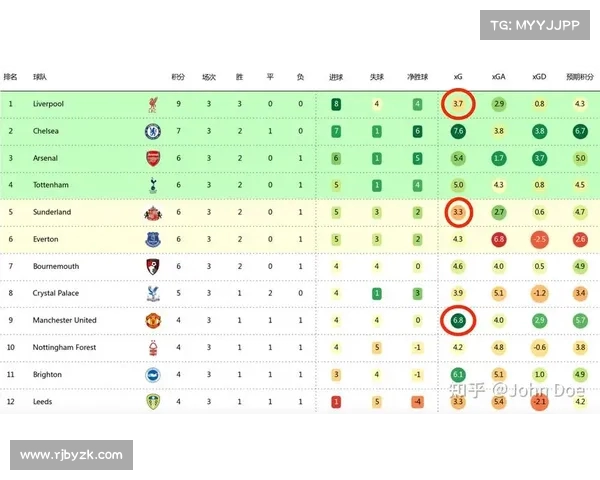The height and width of the screenshot is (480, 600).
Task: Click the Nottingham Forest crest icon
Action: point(153,348)
